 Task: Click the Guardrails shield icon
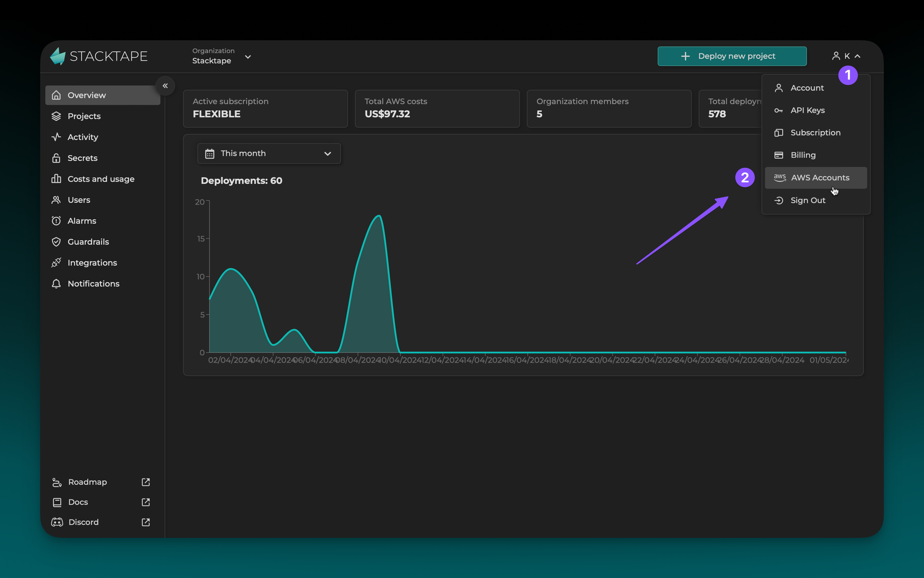56,242
